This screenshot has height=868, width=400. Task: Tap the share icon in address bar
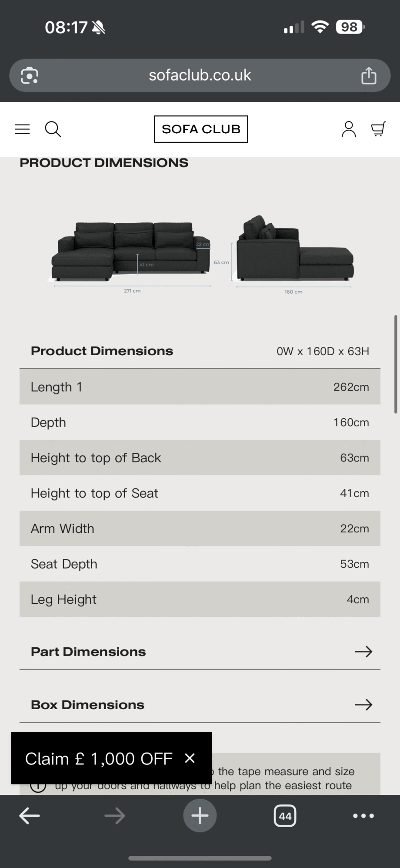[x=369, y=75]
